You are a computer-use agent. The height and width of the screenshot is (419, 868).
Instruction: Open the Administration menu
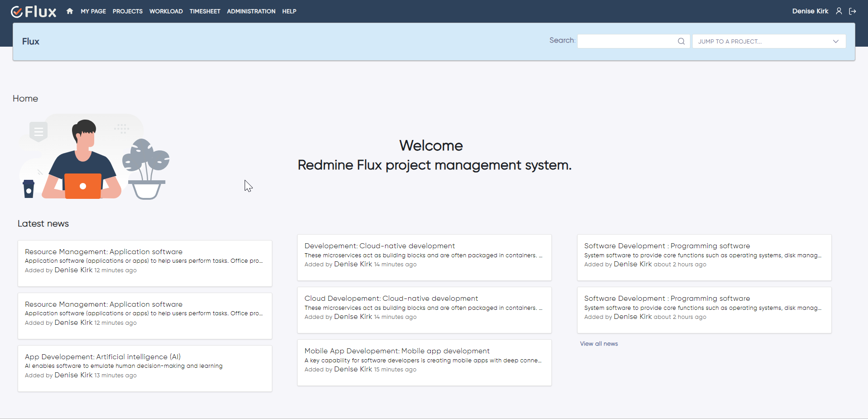tap(251, 11)
